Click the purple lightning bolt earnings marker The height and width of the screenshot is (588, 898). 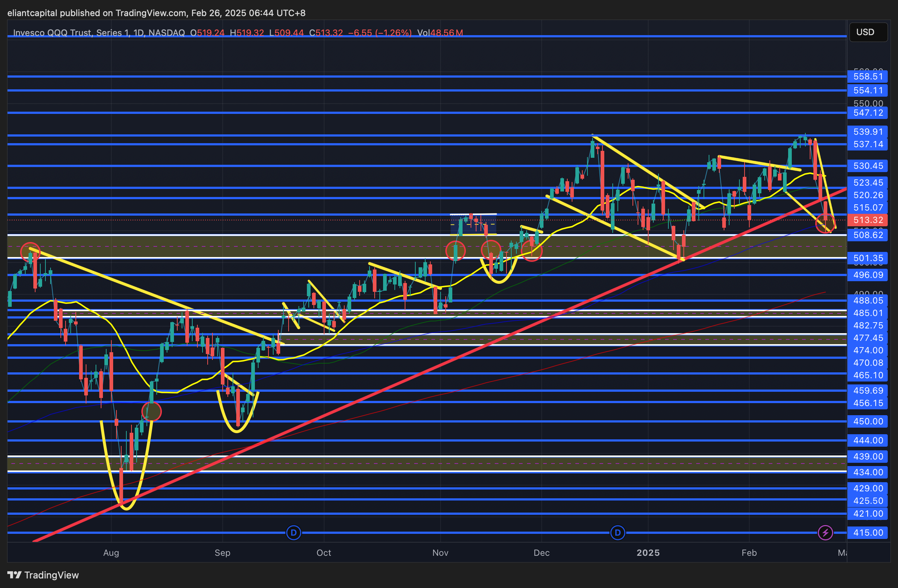point(825,533)
